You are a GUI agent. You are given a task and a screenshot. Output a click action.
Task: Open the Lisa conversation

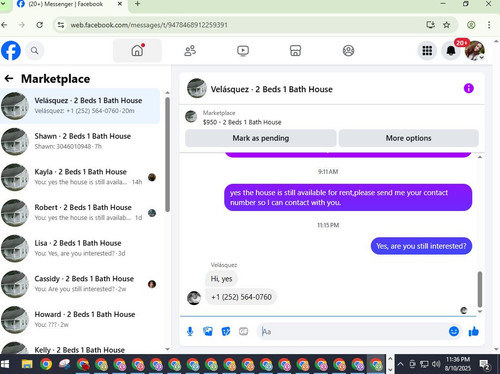80,249
